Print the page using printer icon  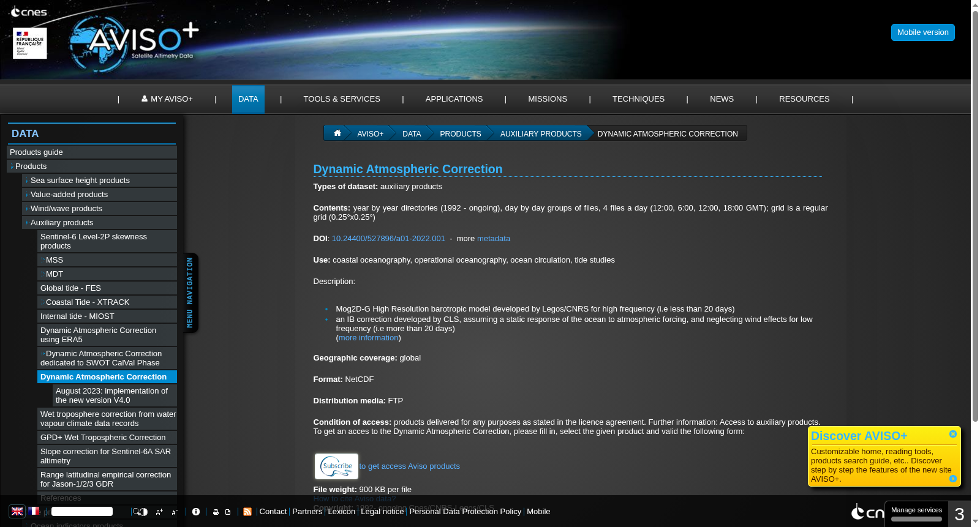(216, 512)
